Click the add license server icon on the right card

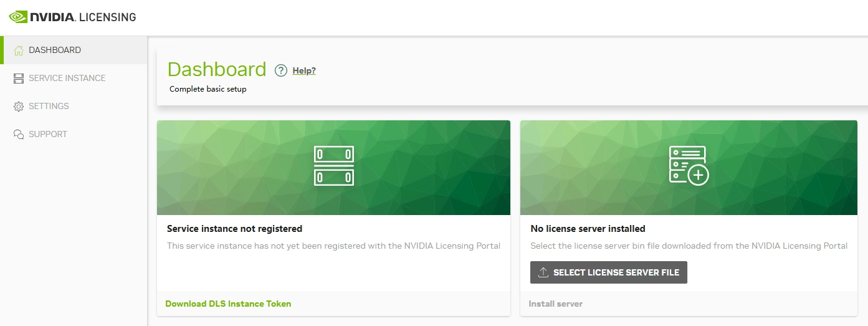point(688,165)
